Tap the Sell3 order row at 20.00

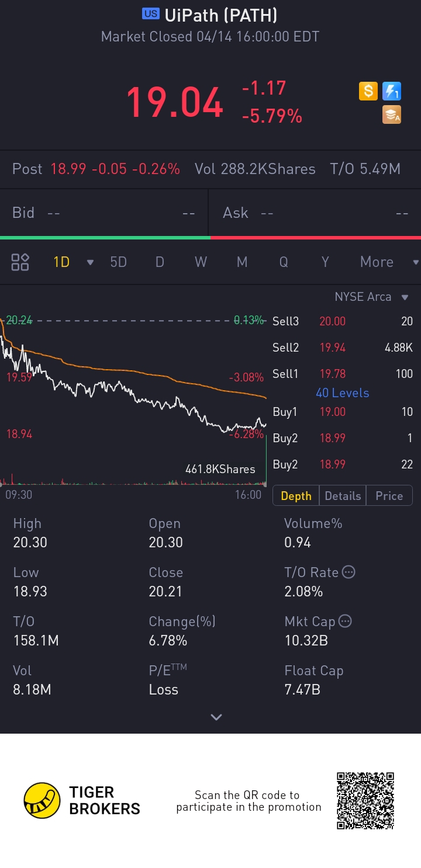[343, 321]
